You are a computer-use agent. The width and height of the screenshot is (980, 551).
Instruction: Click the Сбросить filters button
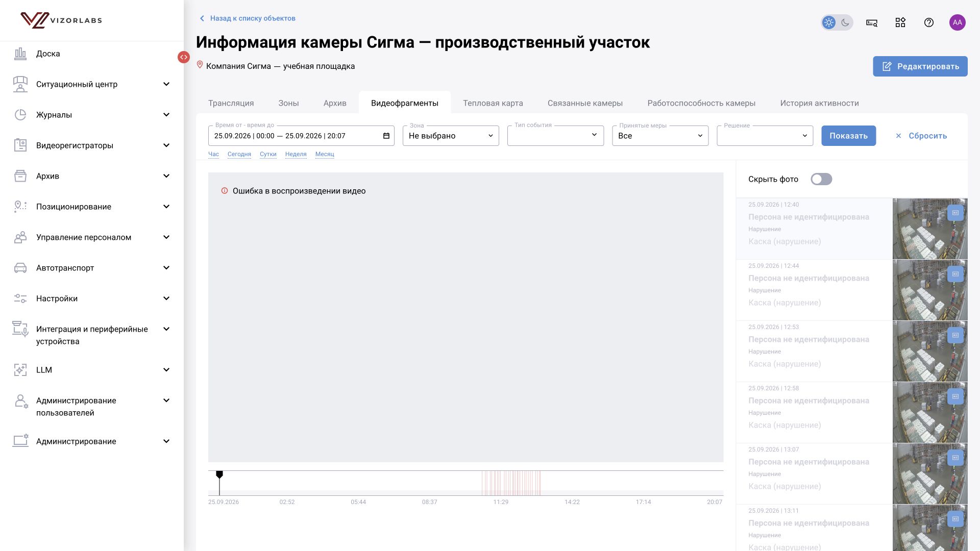click(x=921, y=136)
